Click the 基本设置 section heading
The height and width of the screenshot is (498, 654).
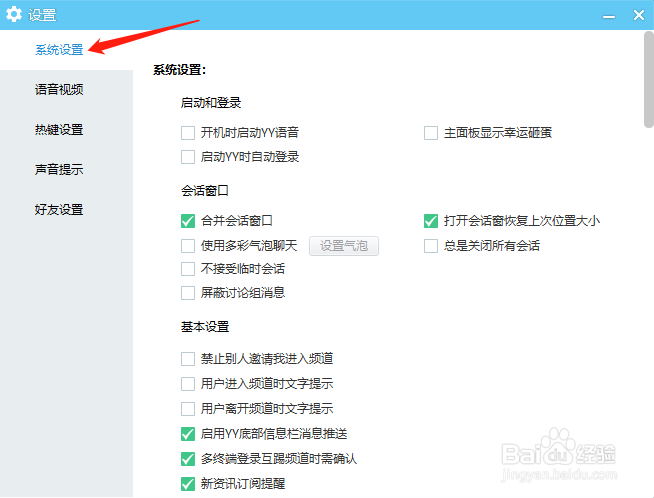(x=205, y=327)
